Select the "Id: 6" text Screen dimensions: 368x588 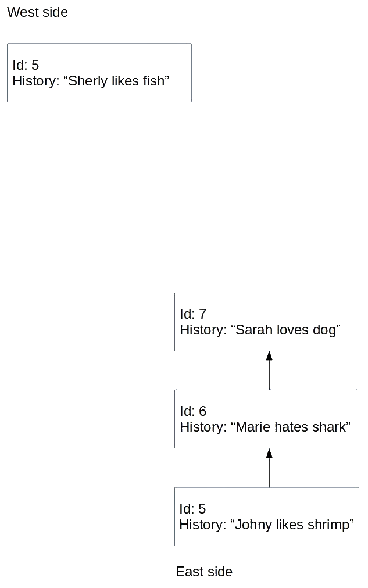tap(193, 411)
